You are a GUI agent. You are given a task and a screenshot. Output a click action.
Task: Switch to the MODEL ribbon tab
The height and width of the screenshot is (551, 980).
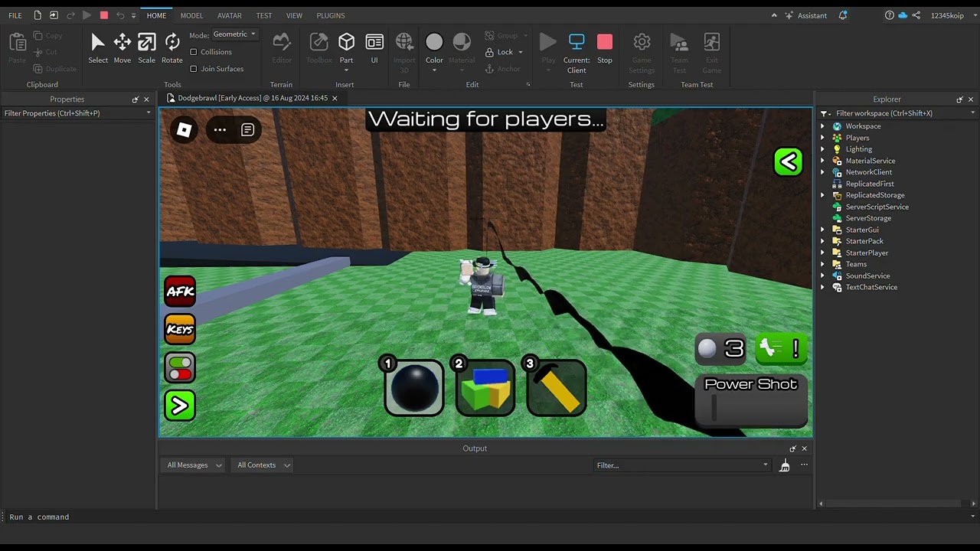click(x=192, y=15)
